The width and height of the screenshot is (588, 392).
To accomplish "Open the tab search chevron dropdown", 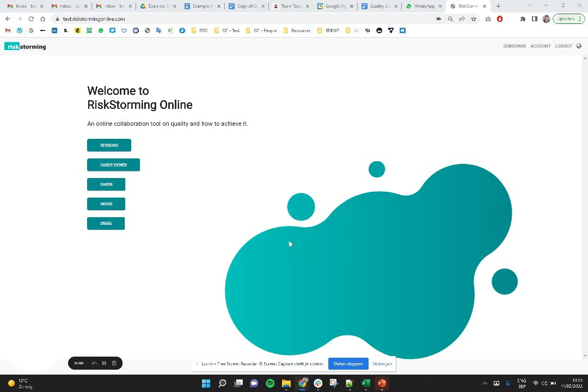I will [x=530, y=5].
